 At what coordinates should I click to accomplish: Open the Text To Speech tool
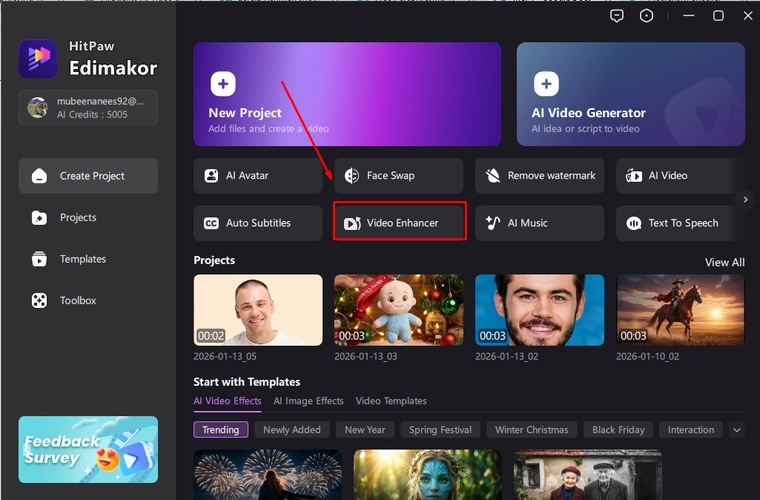click(x=680, y=223)
